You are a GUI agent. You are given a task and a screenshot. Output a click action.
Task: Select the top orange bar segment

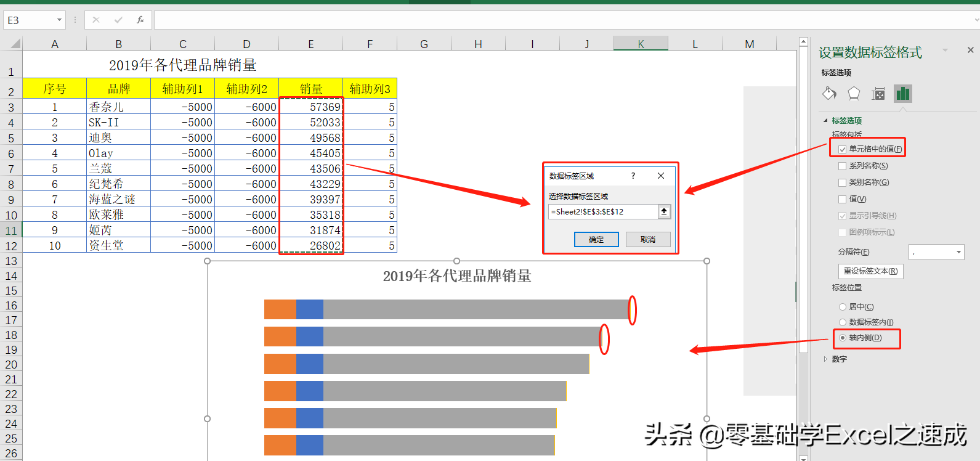click(280, 309)
